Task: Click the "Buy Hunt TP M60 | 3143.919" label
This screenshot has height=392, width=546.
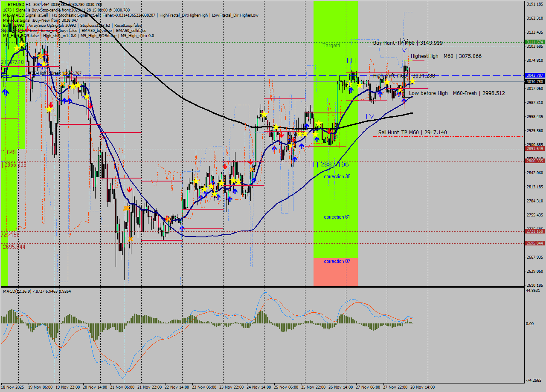Action: click(x=407, y=43)
